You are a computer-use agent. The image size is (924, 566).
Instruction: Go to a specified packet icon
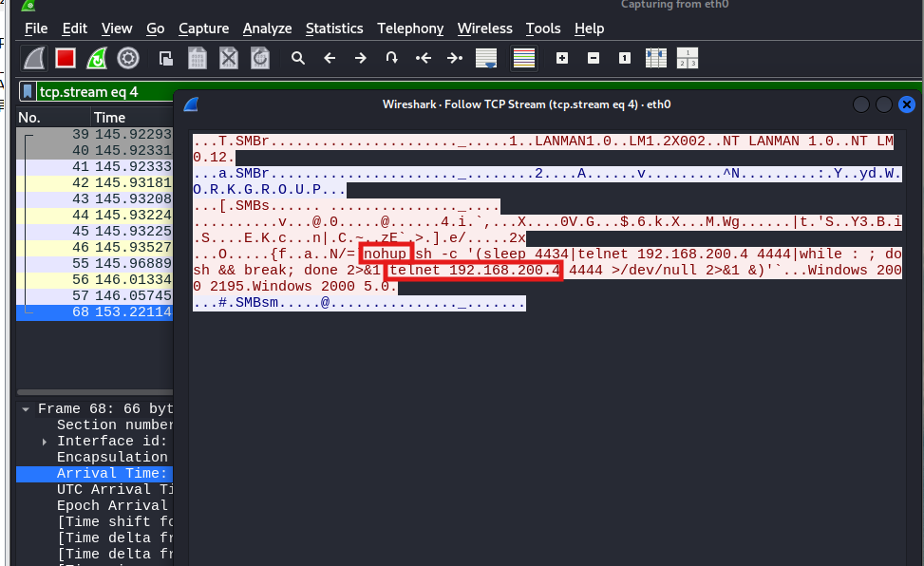pyautogui.click(x=392, y=58)
